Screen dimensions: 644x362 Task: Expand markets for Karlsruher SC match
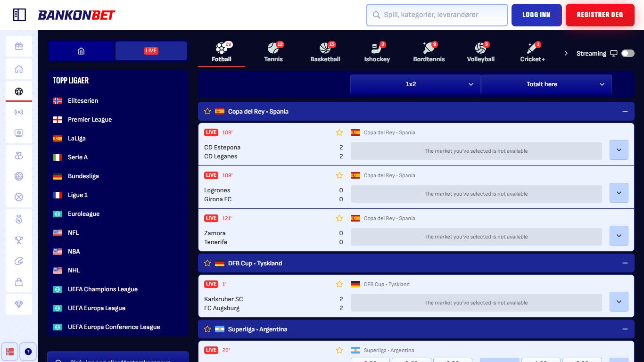click(x=619, y=302)
